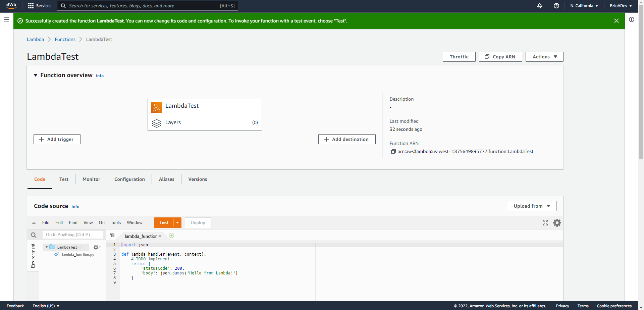This screenshot has height=310, width=644.
Task: Open Code source Info link
Action: [75, 207]
